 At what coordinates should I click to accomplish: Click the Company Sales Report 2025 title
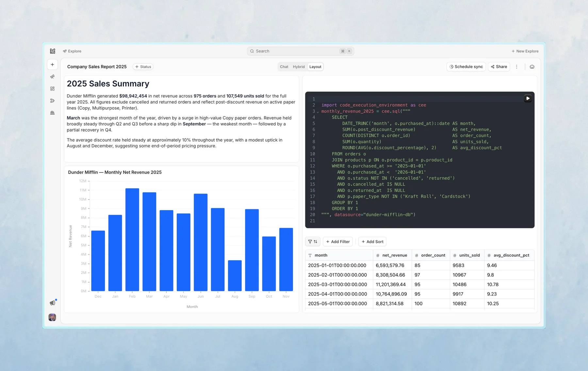97,67
